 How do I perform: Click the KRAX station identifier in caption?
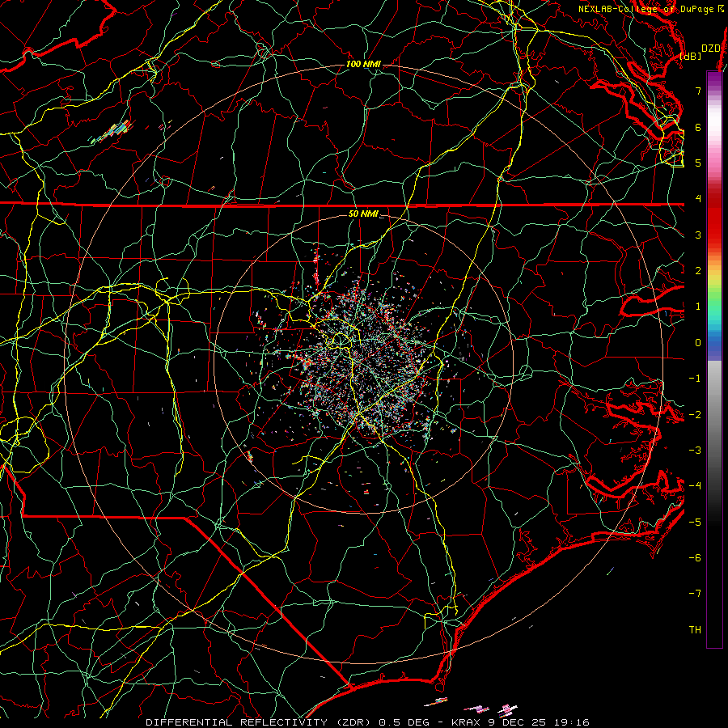(465, 722)
